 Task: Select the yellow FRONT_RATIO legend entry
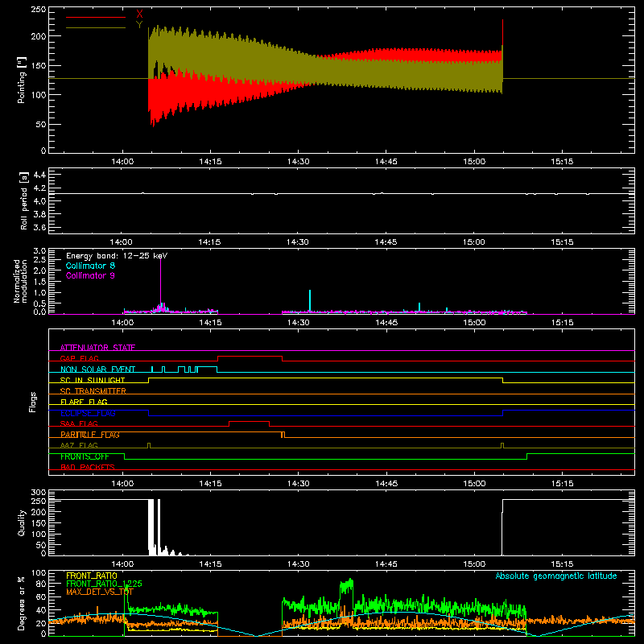pyautogui.click(x=92, y=576)
